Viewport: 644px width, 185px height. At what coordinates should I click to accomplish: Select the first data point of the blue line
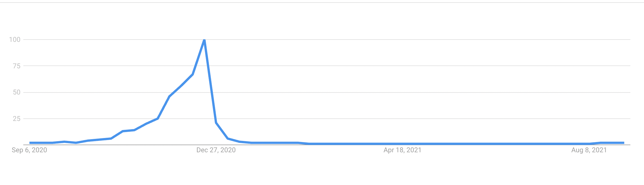click(x=30, y=143)
